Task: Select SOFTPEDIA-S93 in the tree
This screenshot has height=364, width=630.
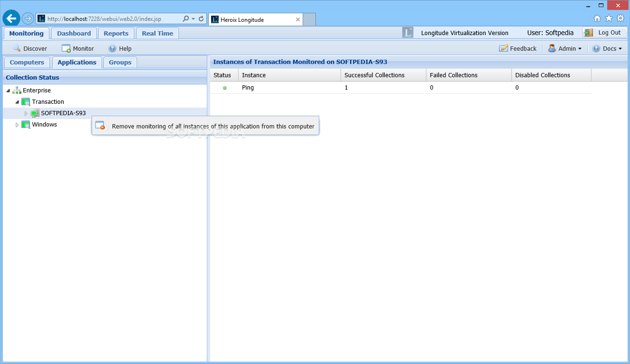Action: click(x=64, y=113)
